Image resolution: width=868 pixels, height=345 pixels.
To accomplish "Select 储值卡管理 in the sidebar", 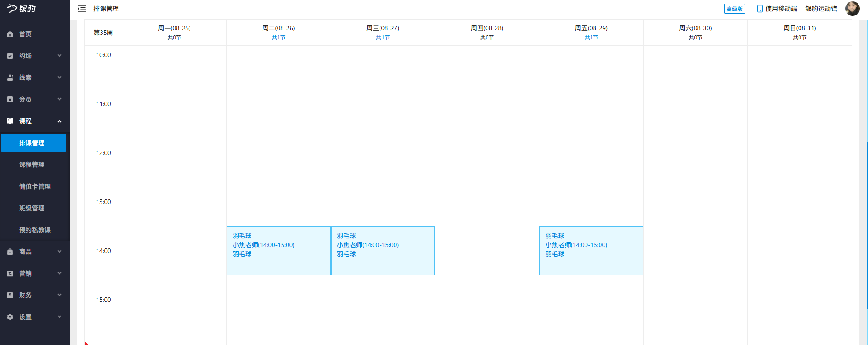I will pyautogui.click(x=34, y=186).
